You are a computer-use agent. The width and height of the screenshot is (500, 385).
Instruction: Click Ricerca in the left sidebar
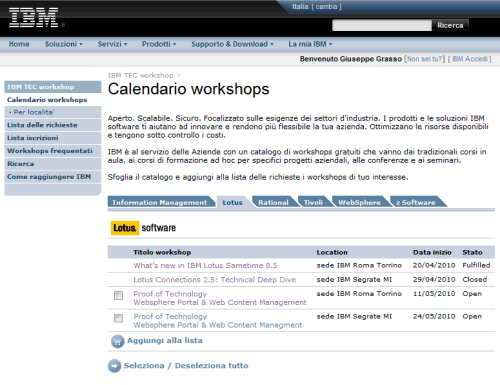(x=53, y=164)
